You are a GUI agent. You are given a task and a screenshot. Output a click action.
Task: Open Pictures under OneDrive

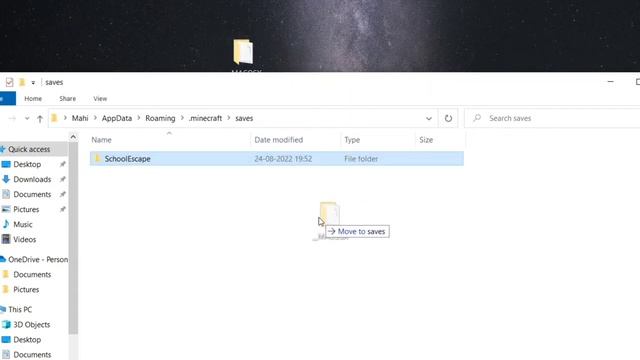pos(26,290)
